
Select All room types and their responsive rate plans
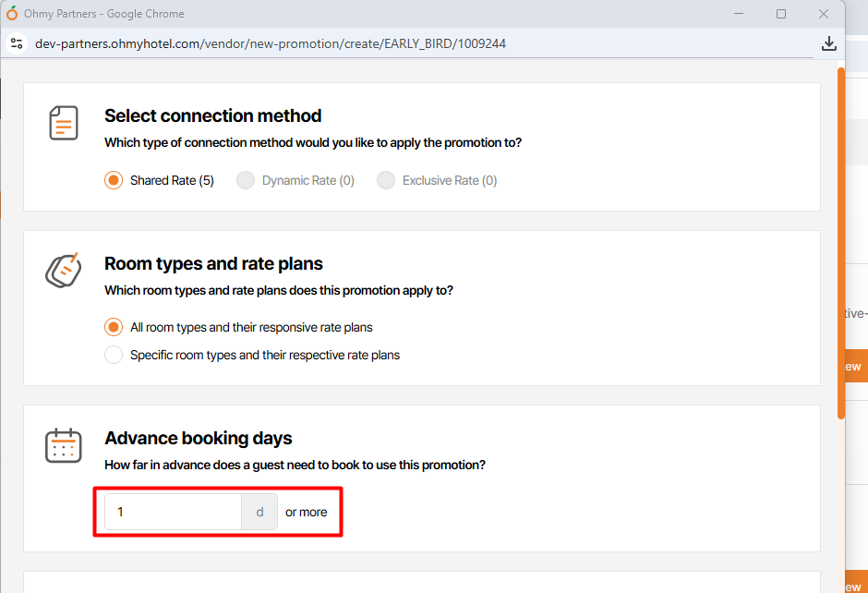(114, 327)
